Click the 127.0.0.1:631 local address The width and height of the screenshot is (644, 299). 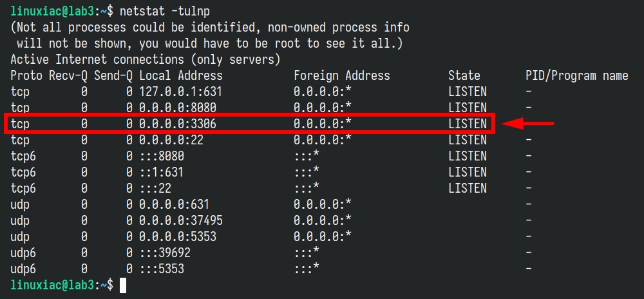tap(181, 91)
